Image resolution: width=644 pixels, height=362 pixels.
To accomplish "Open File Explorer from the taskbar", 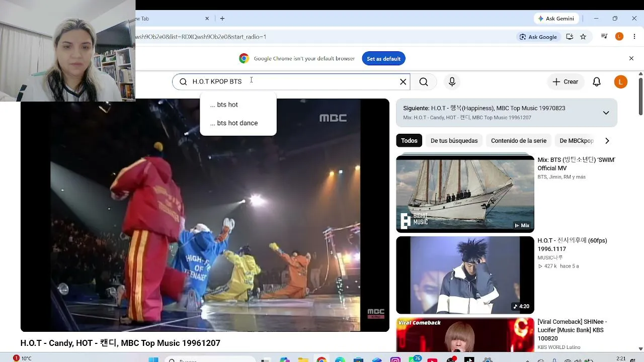I will point(303,359).
